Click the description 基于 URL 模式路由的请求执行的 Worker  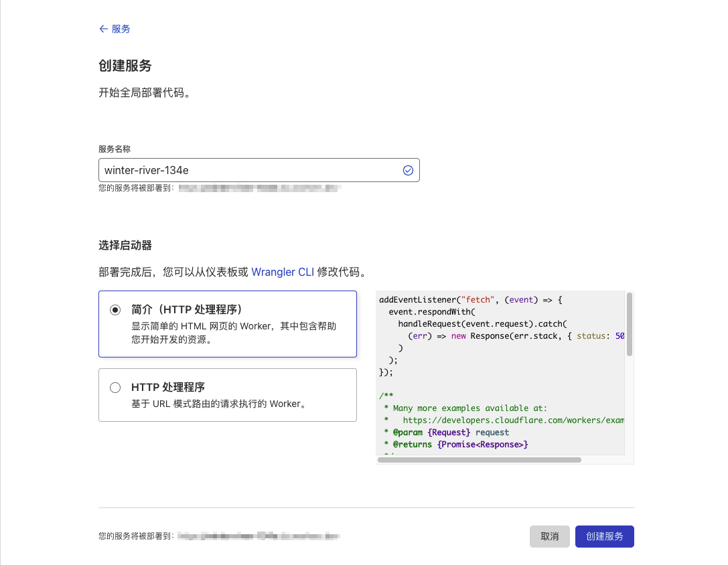click(x=219, y=404)
